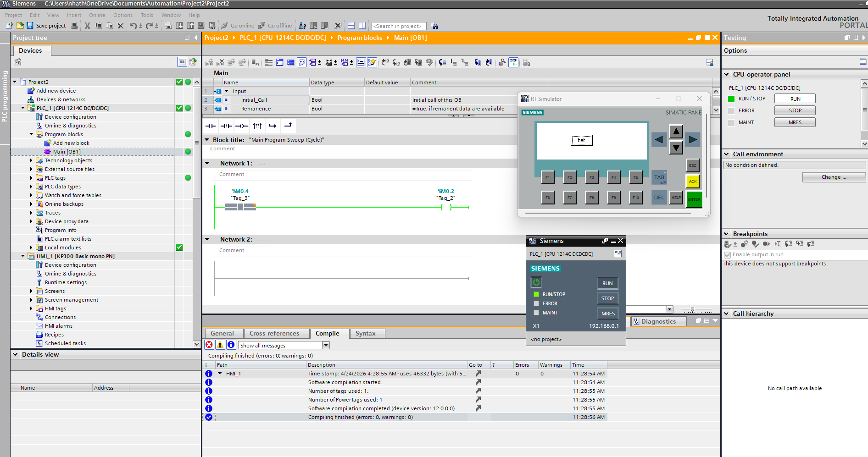This screenshot has height=457, width=868.
Task: Collapse Network 1 in the editor
Action: click(207, 163)
